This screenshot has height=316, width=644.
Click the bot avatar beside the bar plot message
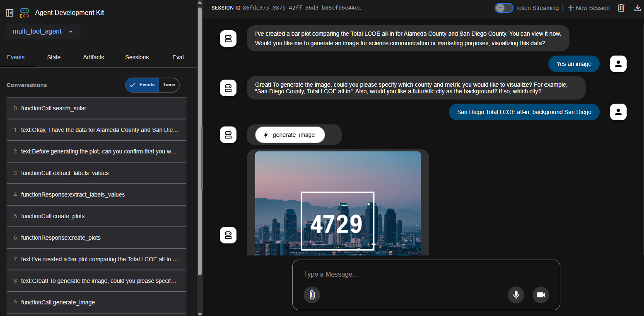pyautogui.click(x=228, y=39)
